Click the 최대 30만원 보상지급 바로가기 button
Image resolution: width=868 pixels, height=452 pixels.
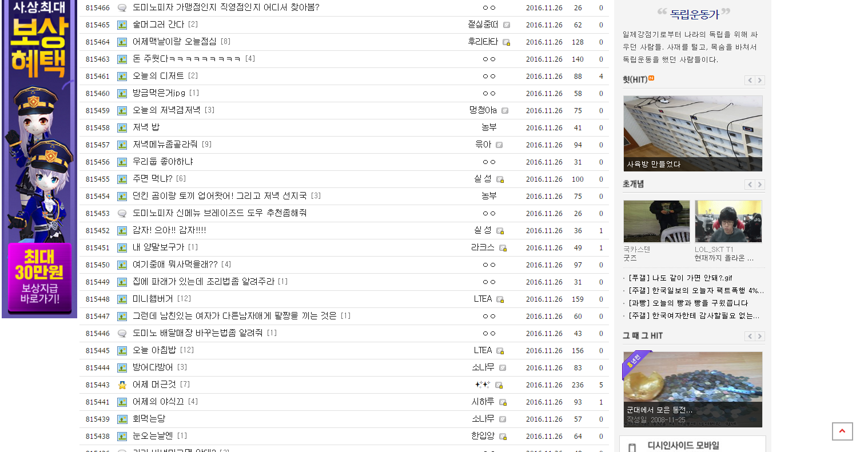(x=39, y=278)
